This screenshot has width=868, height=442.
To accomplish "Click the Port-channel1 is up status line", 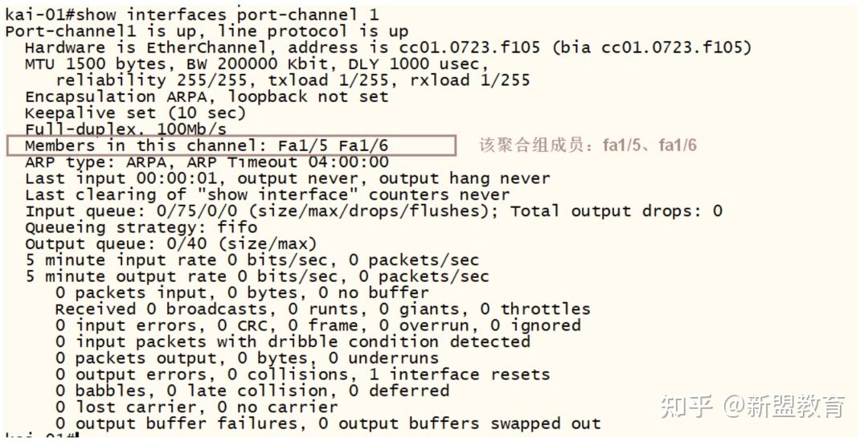I will (207, 31).
